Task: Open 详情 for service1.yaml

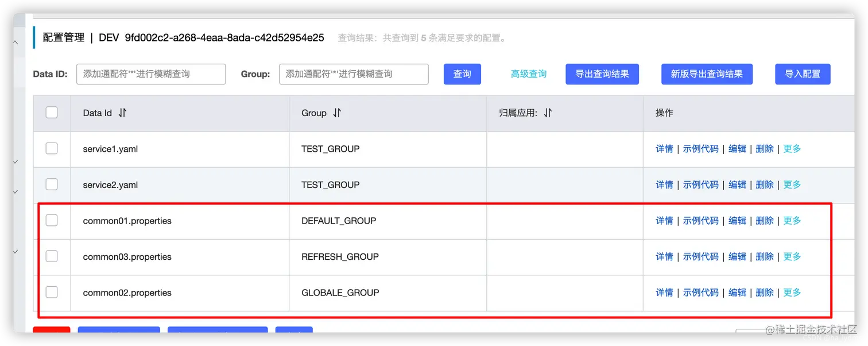Action: 664,149
